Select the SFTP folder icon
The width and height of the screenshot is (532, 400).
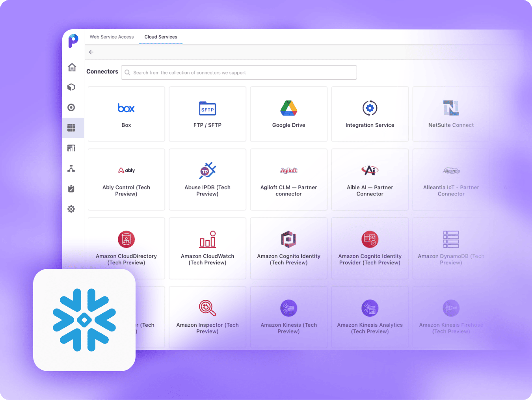click(208, 108)
